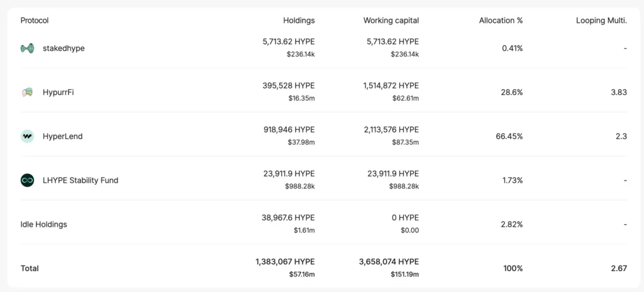Click the stakedhype protocol icon

[x=27, y=48]
